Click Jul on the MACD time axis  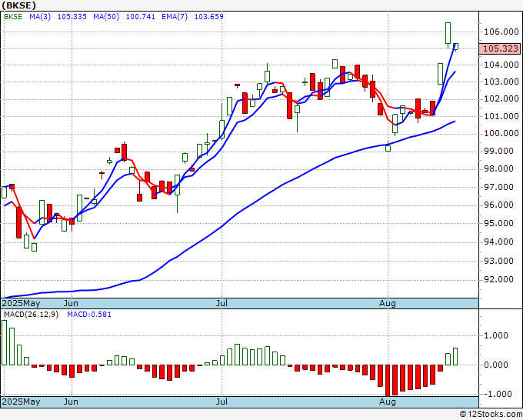click(222, 402)
